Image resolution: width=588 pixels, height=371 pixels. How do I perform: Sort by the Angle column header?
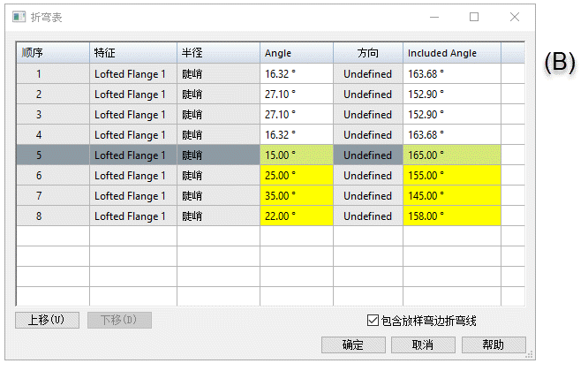[x=296, y=53]
